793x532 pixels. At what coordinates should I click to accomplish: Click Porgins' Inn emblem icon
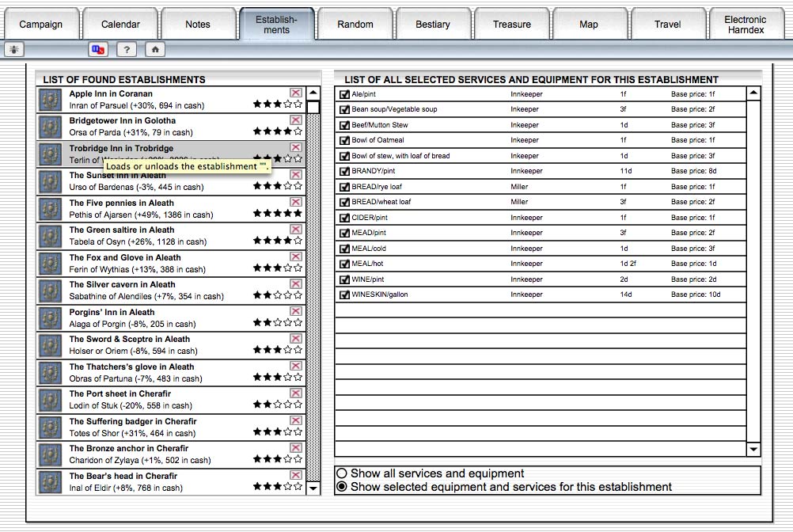coord(50,318)
